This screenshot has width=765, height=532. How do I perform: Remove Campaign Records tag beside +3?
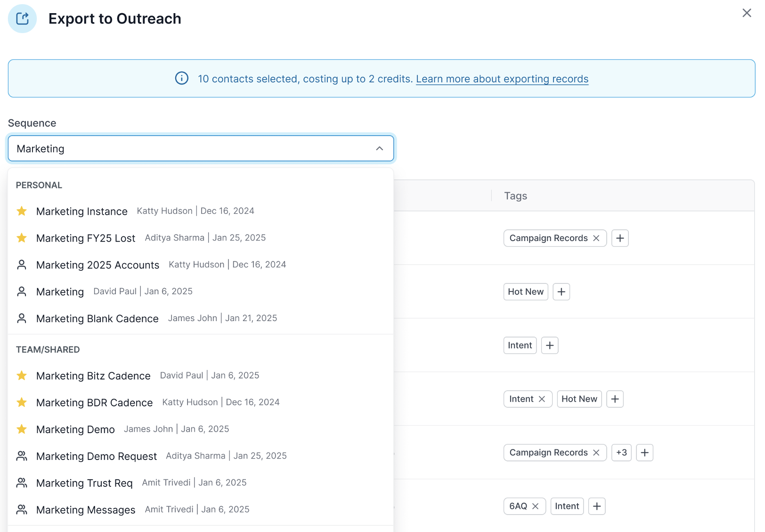(x=596, y=453)
